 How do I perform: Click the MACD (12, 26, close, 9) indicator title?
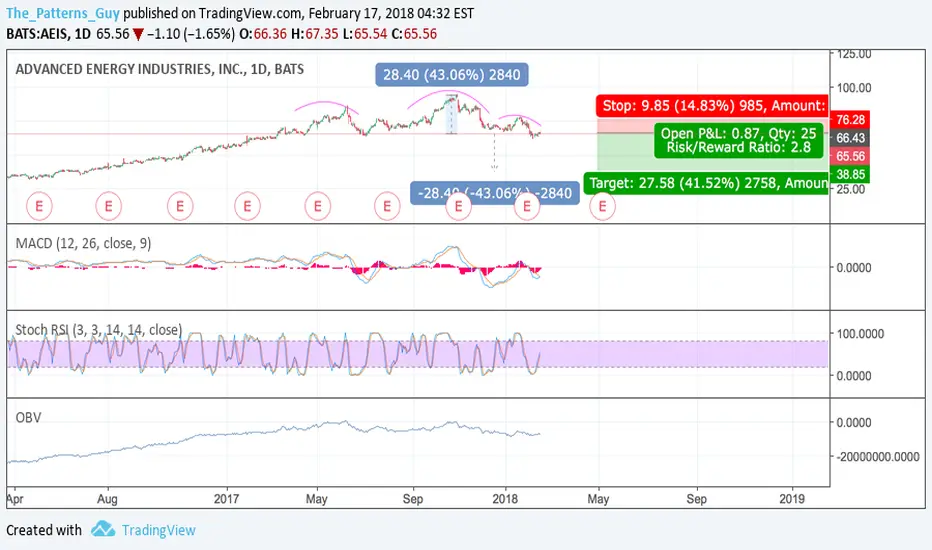(83, 243)
